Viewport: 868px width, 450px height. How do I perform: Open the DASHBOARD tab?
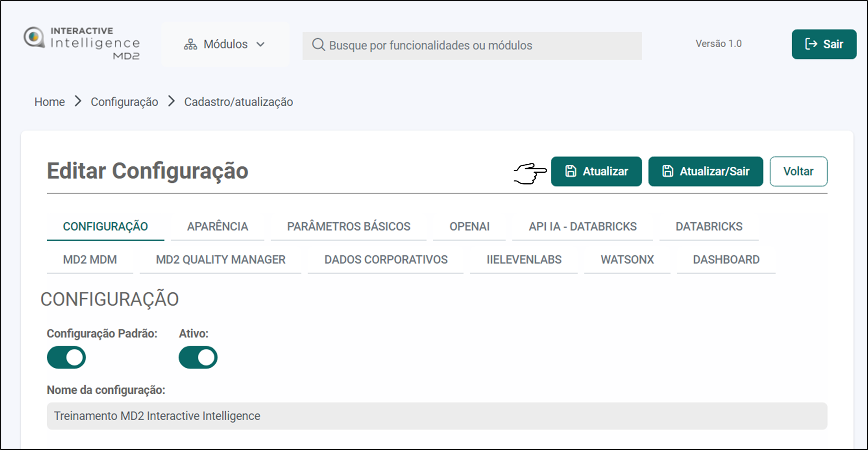(726, 259)
